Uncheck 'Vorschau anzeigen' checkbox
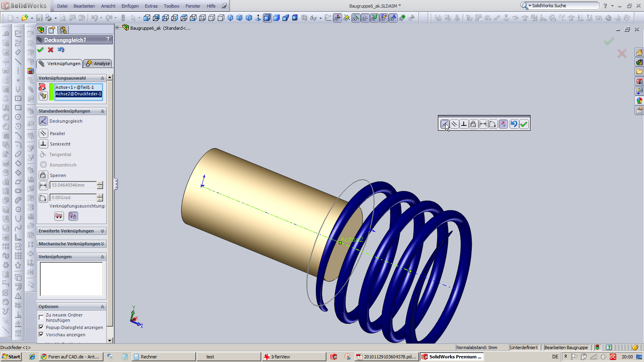The width and height of the screenshot is (644, 362). (41, 335)
